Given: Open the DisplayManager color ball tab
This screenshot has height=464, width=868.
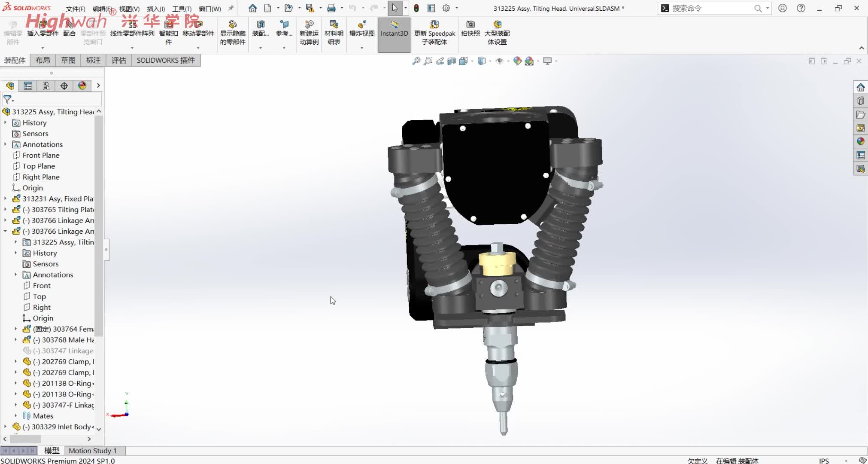Looking at the screenshot, I should tap(82, 86).
